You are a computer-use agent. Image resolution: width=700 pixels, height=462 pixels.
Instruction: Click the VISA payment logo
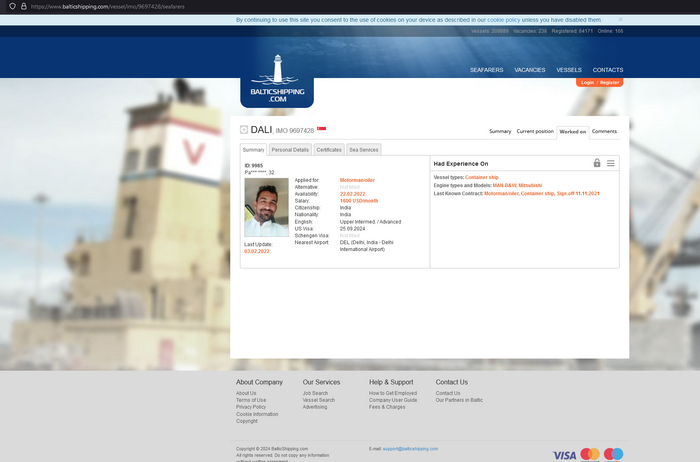[x=564, y=455]
